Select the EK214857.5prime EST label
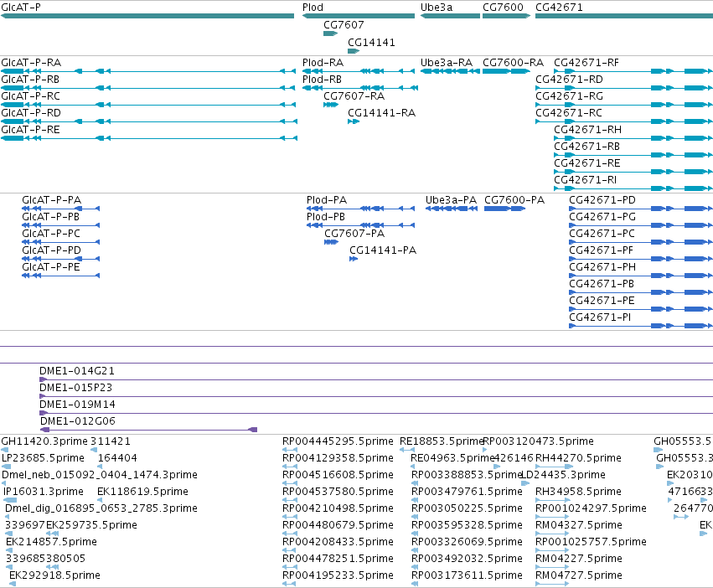Image resolution: width=713 pixels, height=588 pixels. point(51,542)
